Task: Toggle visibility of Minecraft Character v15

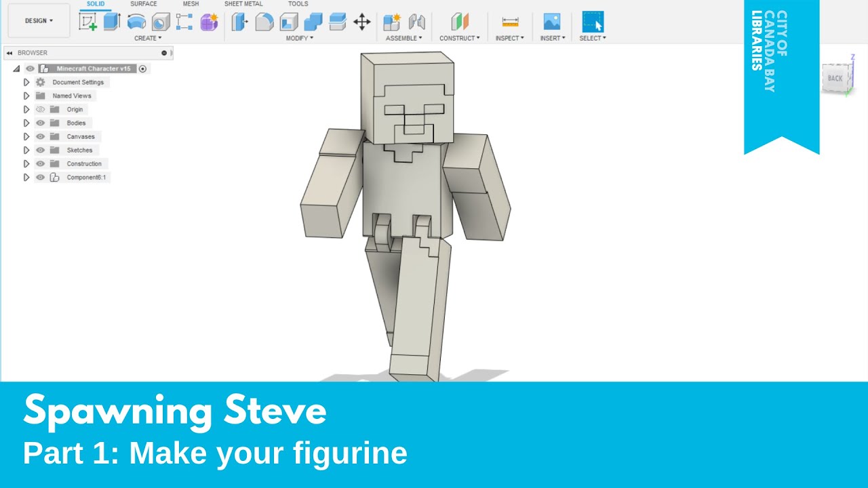Action: point(30,68)
